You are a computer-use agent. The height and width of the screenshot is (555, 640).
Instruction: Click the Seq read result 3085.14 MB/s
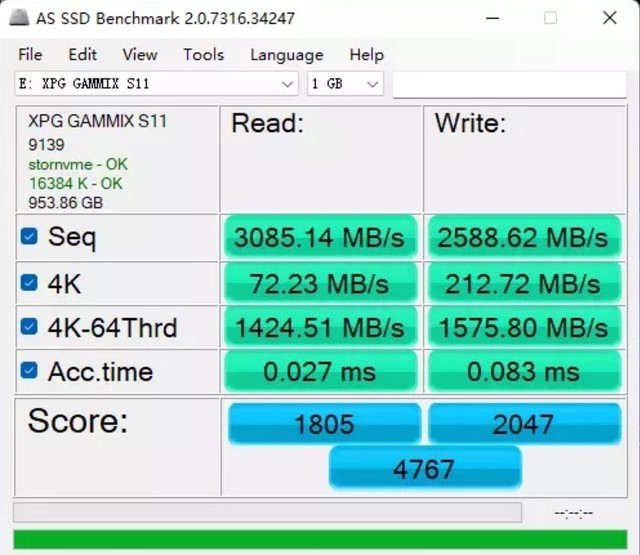(320, 237)
